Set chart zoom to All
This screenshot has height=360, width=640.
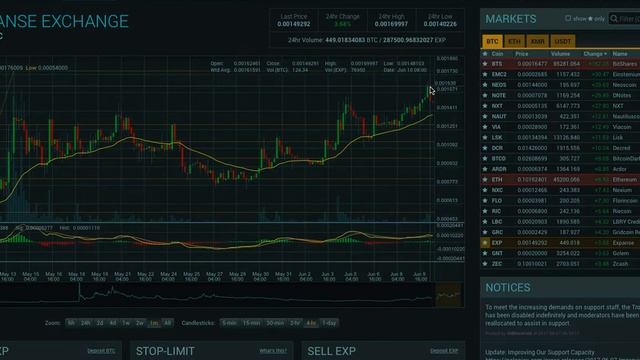(x=167, y=323)
